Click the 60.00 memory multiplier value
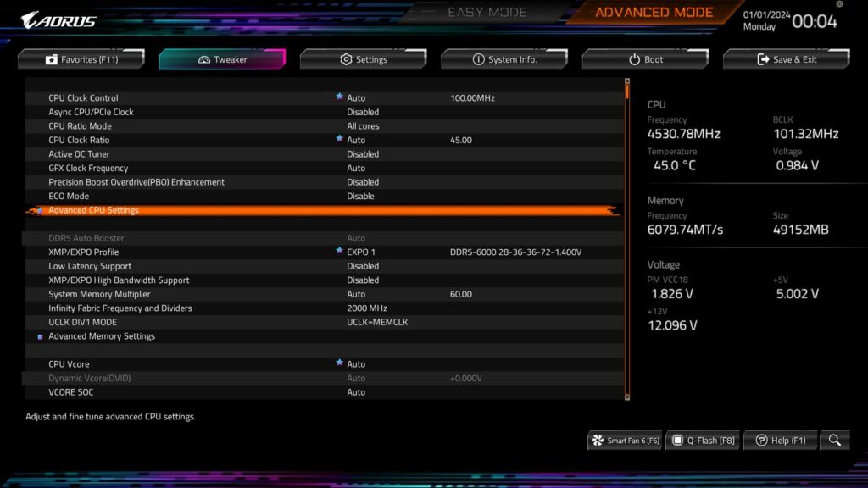The image size is (868, 488). (460, 294)
